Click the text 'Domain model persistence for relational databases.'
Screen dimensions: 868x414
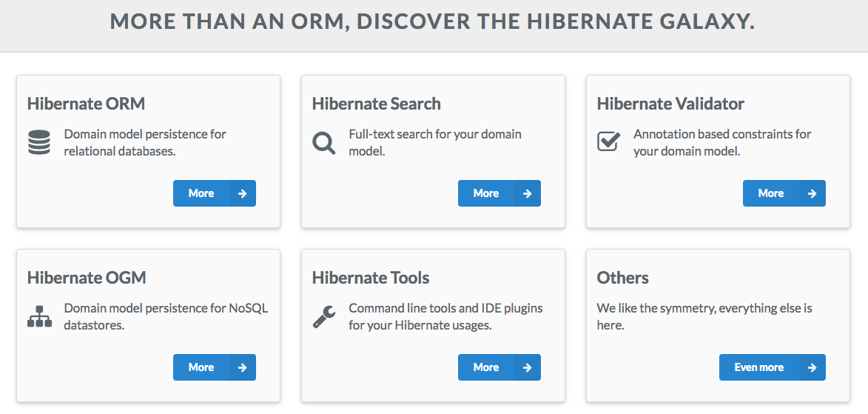145,142
